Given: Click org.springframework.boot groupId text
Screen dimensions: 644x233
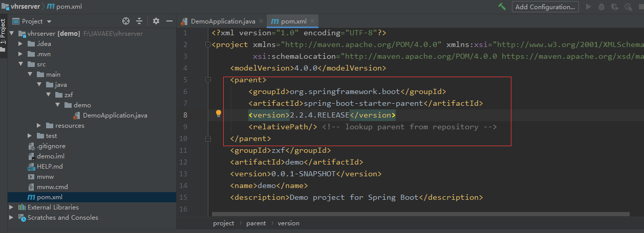Looking at the screenshot, I should pos(345,91).
